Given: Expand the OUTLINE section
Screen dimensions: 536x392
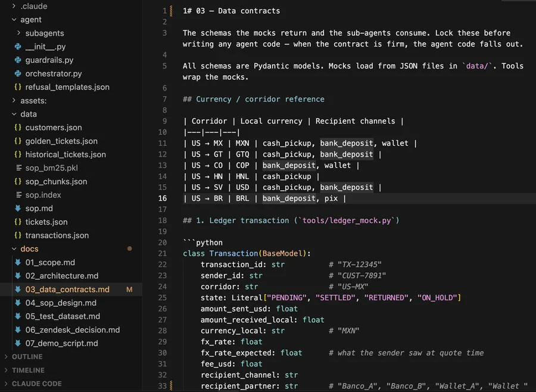Looking at the screenshot, I should pos(6,356).
